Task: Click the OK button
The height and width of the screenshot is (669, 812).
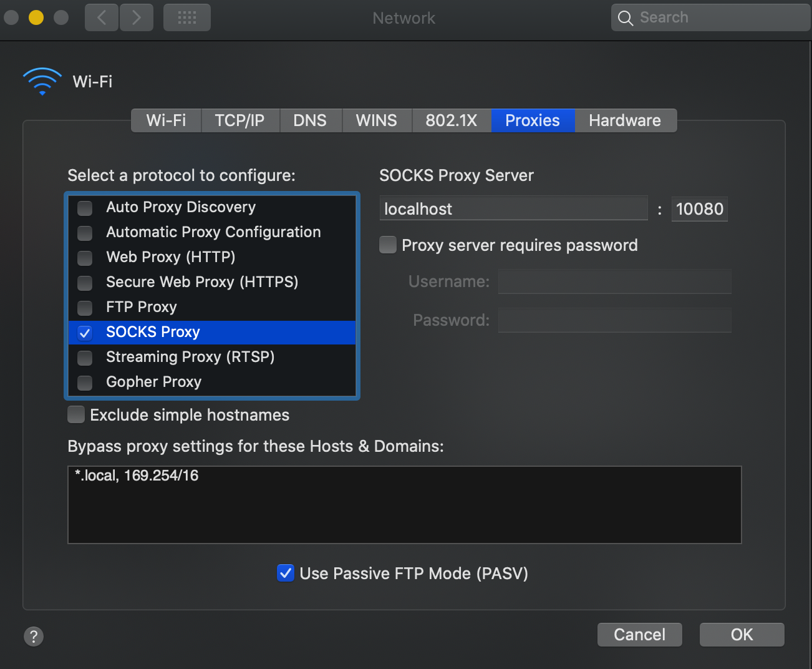Action: pyautogui.click(x=742, y=635)
